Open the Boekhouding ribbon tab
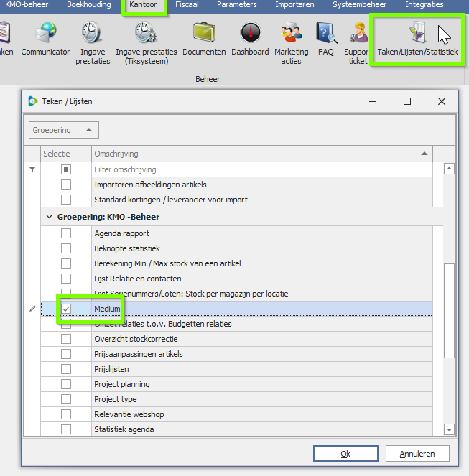 coord(89,4)
